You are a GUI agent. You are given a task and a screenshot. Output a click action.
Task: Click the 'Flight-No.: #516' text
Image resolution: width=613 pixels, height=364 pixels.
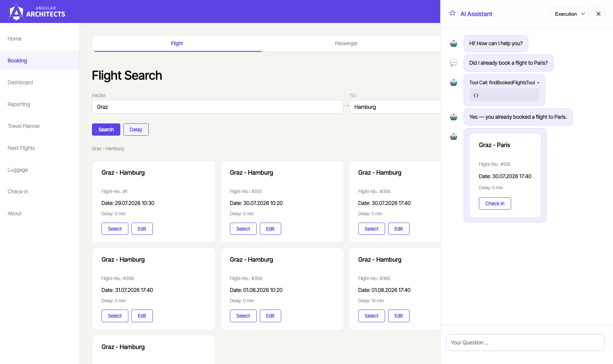[x=494, y=164]
